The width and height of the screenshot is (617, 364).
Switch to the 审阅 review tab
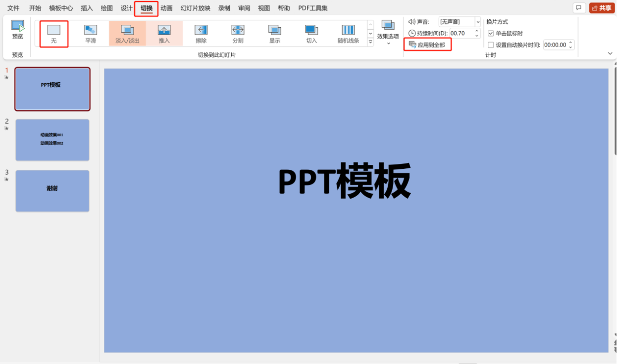click(244, 8)
